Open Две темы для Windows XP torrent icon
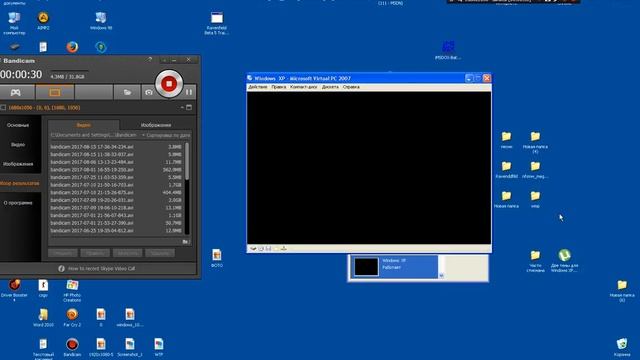 pos(564,261)
